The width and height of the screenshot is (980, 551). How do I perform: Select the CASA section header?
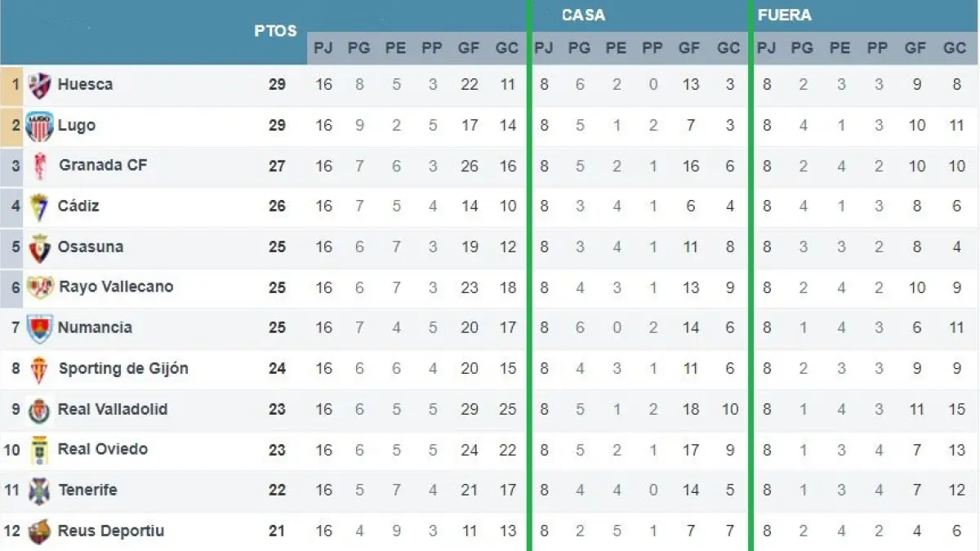583,16
